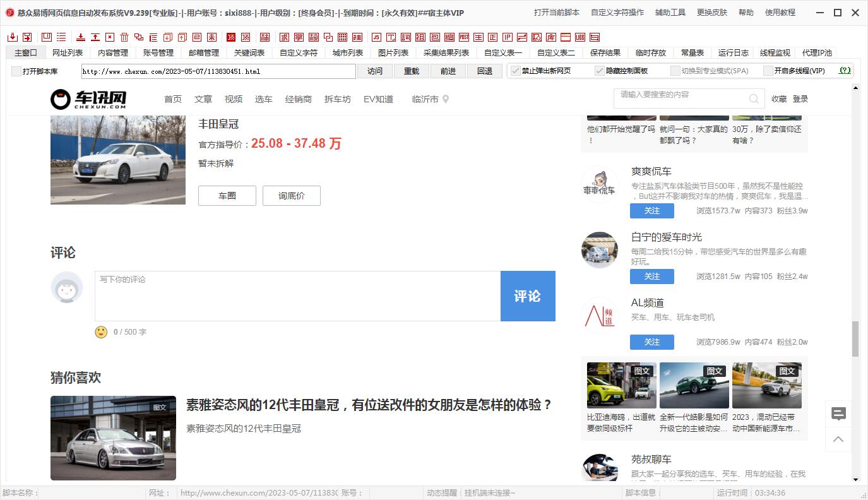Click the 车圈 button
Image resolution: width=868 pixels, height=500 pixels.
pyautogui.click(x=227, y=196)
